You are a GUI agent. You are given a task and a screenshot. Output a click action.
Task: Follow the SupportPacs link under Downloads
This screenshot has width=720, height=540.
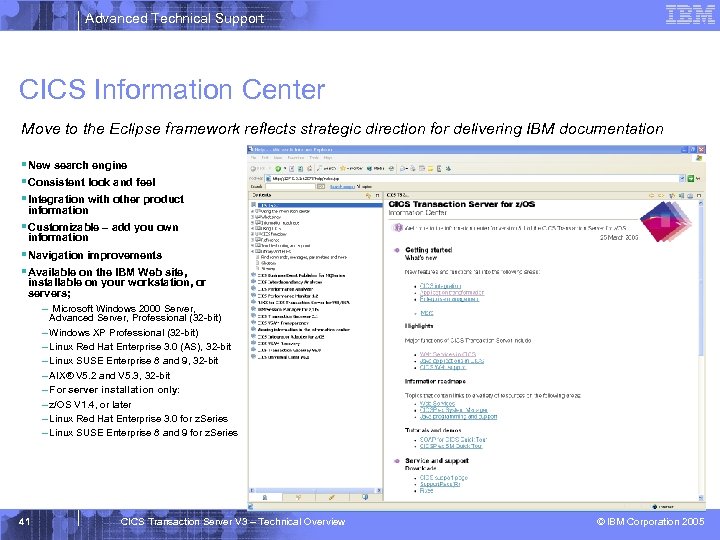pyautogui.click(x=440, y=484)
